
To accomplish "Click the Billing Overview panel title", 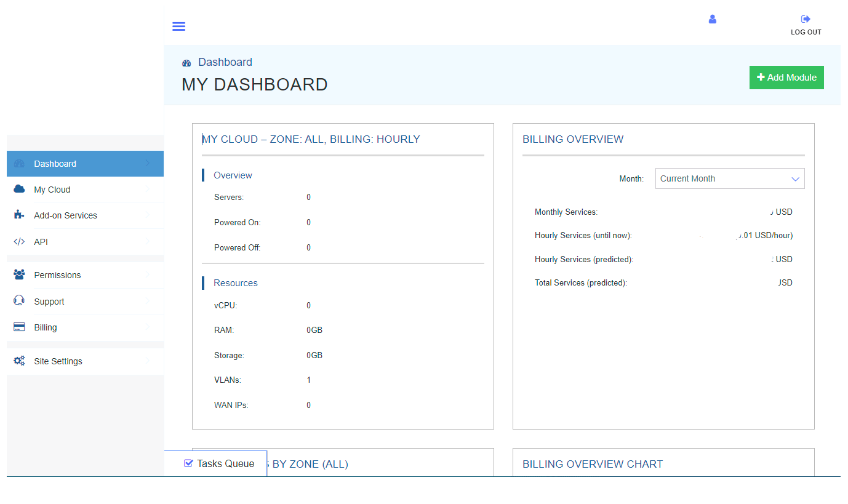I will pos(573,139).
